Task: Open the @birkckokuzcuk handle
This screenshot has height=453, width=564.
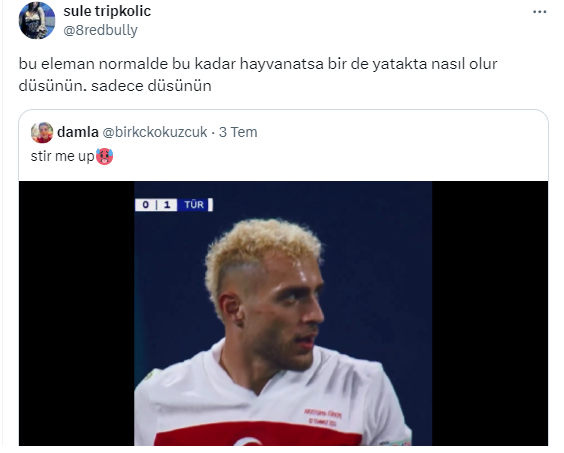Action: pos(155,132)
